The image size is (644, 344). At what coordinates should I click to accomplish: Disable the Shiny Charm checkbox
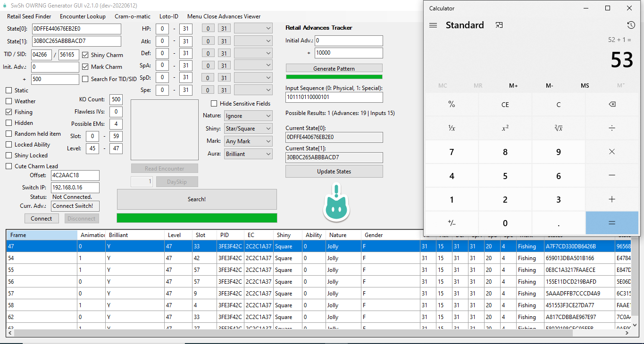point(85,55)
